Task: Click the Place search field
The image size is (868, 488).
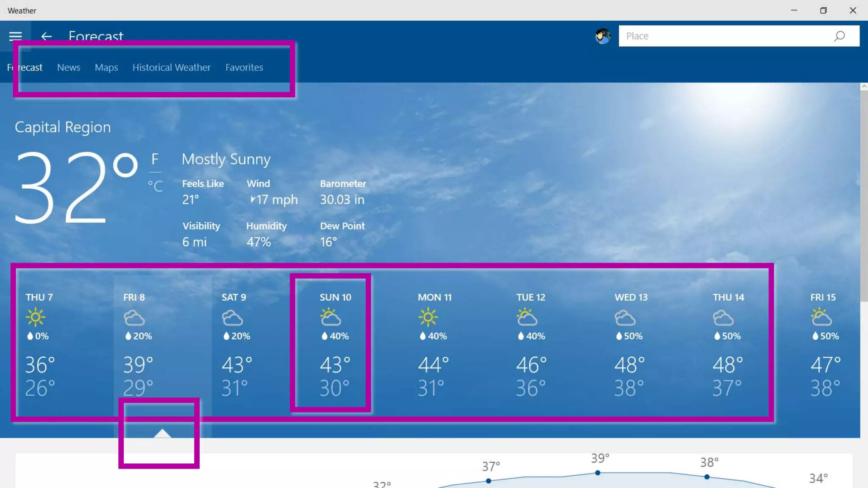Action: click(721, 36)
